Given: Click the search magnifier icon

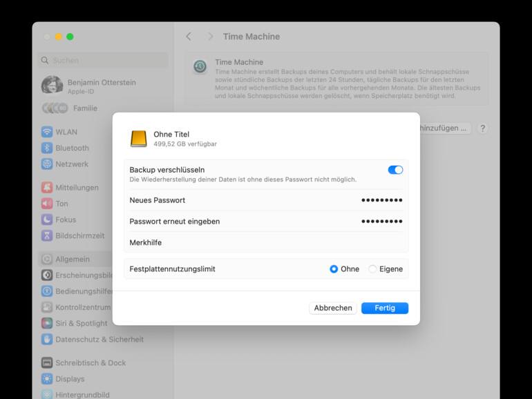Looking at the screenshot, I should [x=45, y=60].
